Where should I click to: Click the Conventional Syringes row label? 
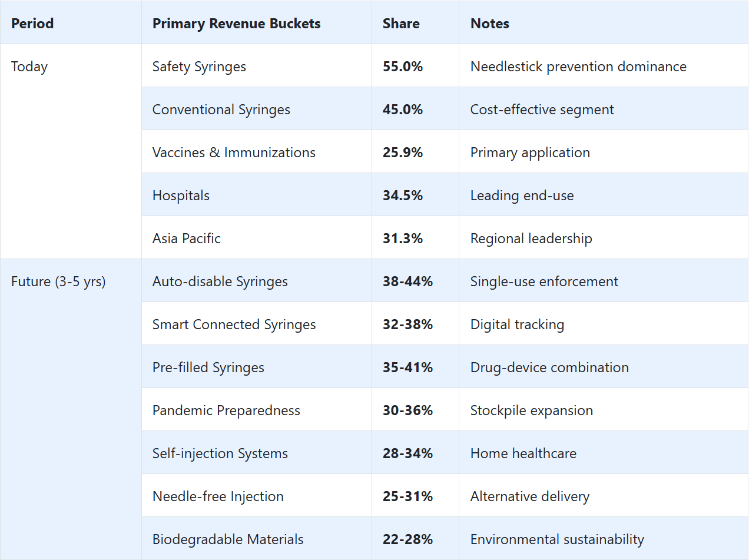coord(221,110)
